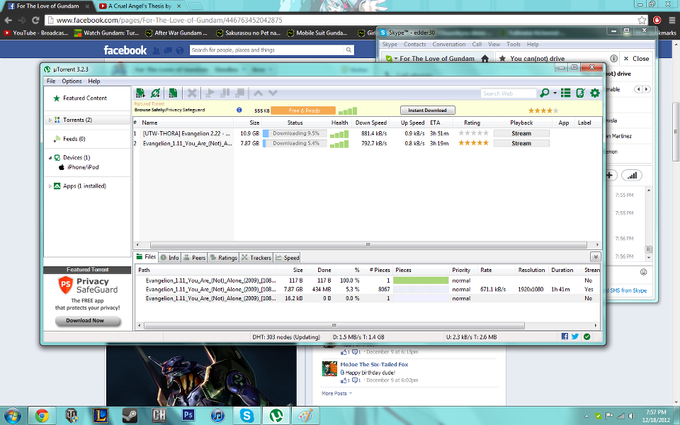This screenshot has width=680, height=425.
Task: Select the 7.87 GB file row
Action: coord(367,289)
